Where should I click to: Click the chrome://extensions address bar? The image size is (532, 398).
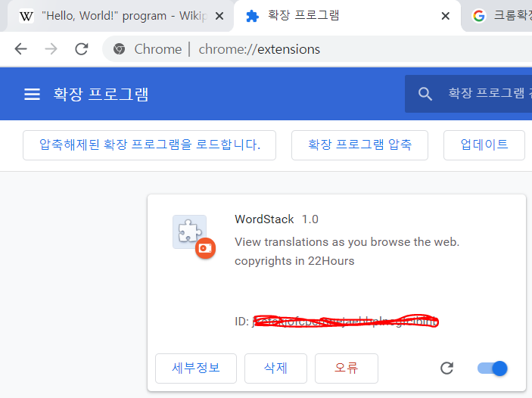pos(317,49)
